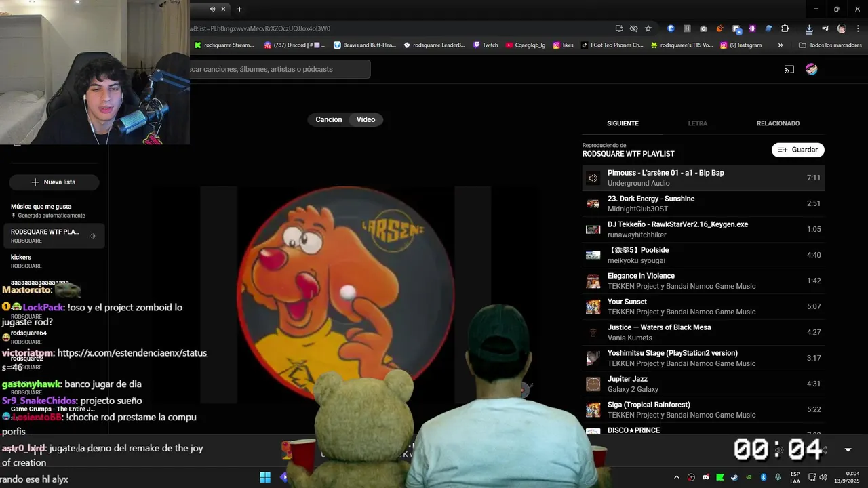
Task: Open the Extensions puzzle-piece menu
Action: pyautogui.click(x=785, y=28)
